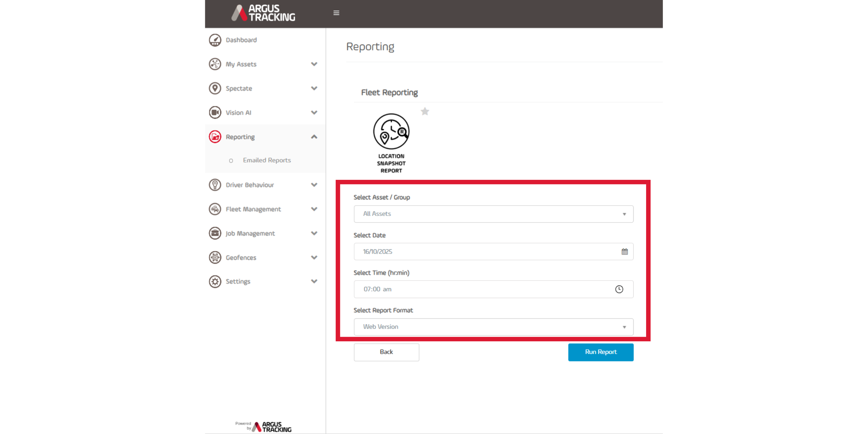Screen dimensions: 868x434
Task: Select the Geofences menu label
Action: tap(241, 257)
